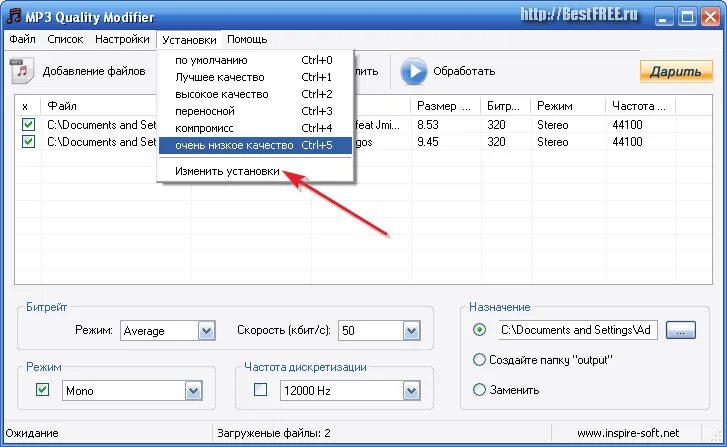Click the destination path input field

click(x=578, y=330)
